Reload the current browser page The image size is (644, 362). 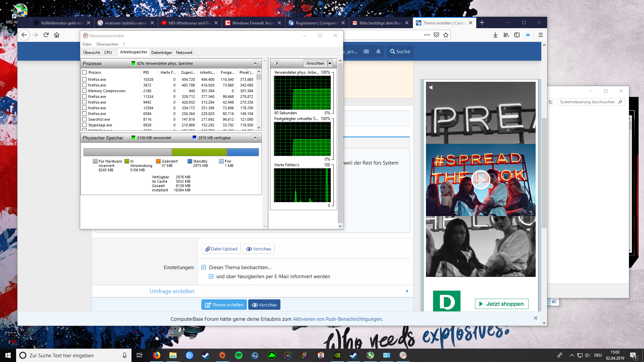46,35
